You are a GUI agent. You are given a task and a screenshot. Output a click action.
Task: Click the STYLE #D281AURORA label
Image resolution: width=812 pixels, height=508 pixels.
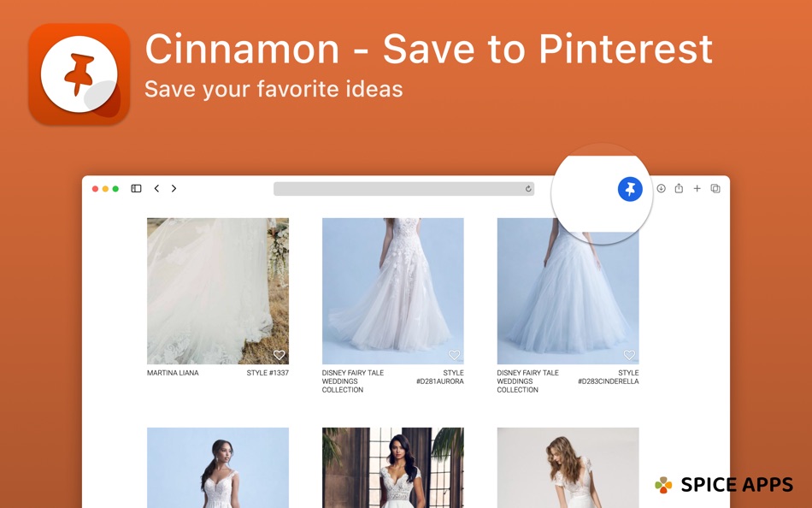click(x=440, y=377)
